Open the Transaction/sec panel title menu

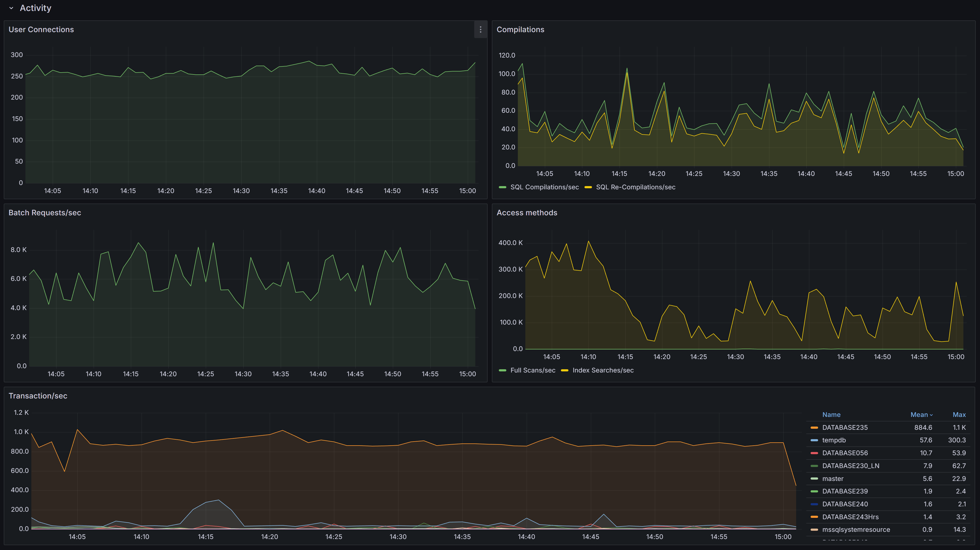coord(38,396)
